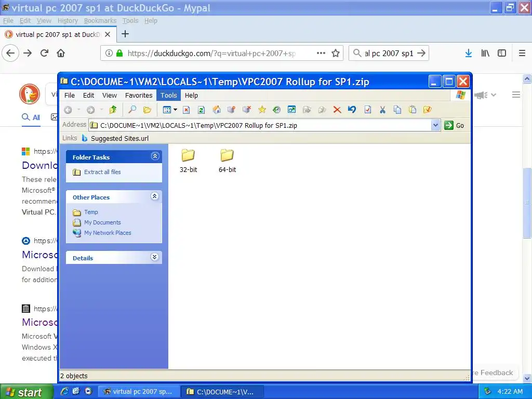Open the Views dropdown arrow
Image resolution: width=532 pixels, height=399 pixels.
175,110
